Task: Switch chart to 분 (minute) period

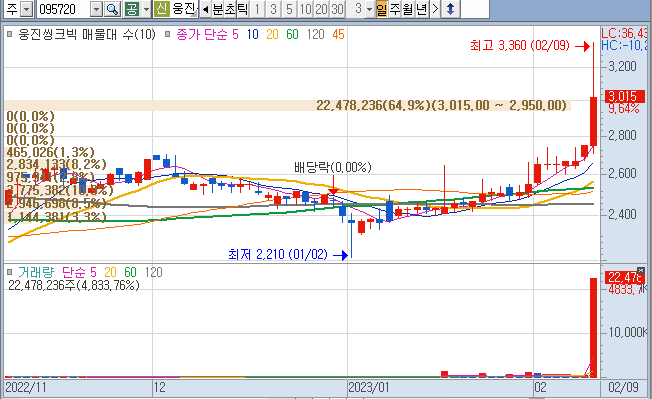Action: click(217, 9)
